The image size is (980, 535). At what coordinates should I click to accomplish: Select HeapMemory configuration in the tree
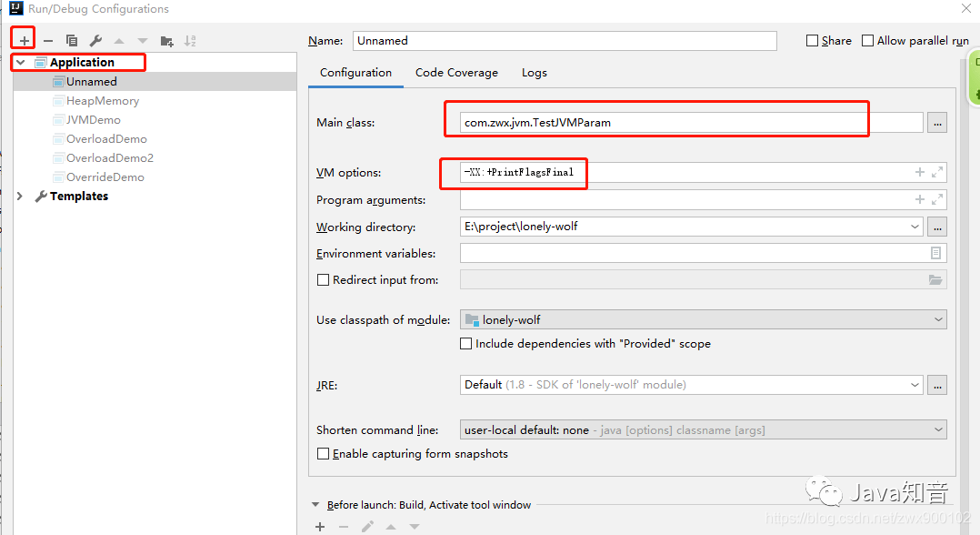coord(103,101)
